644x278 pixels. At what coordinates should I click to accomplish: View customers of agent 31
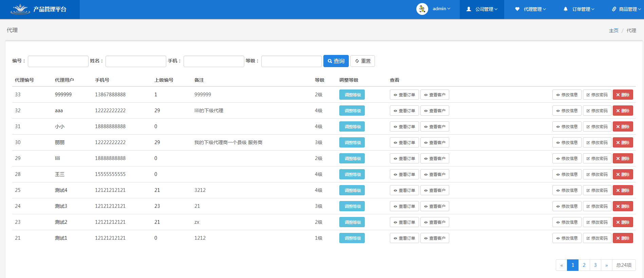coord(435,127)
